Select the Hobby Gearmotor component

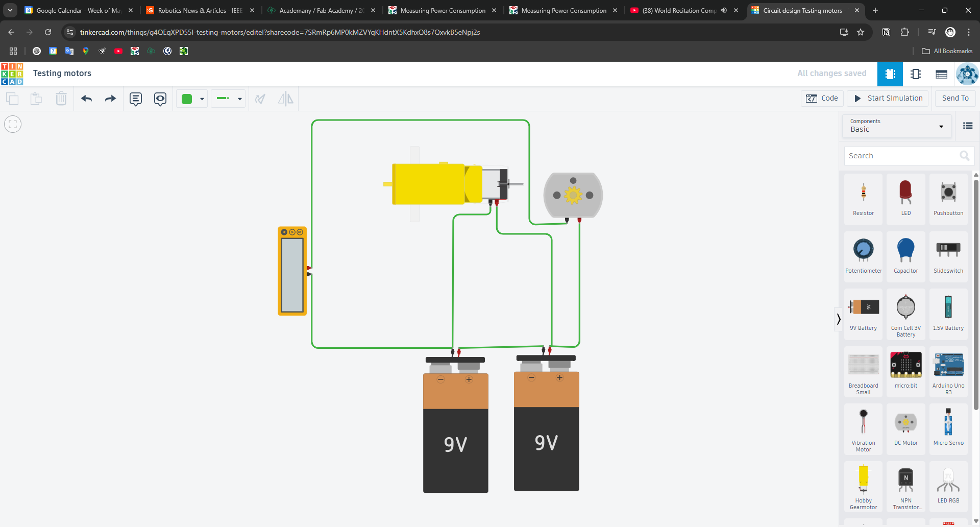(864, 487)
